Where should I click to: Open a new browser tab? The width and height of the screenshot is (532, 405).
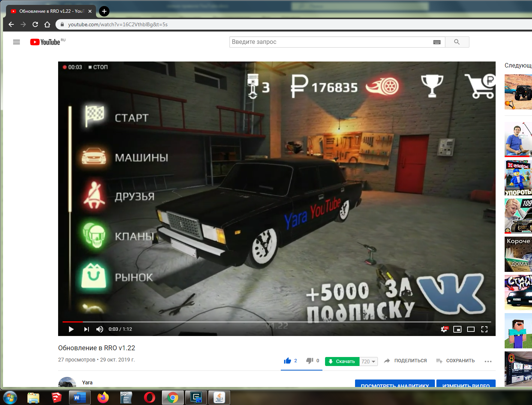coord(104,11)
